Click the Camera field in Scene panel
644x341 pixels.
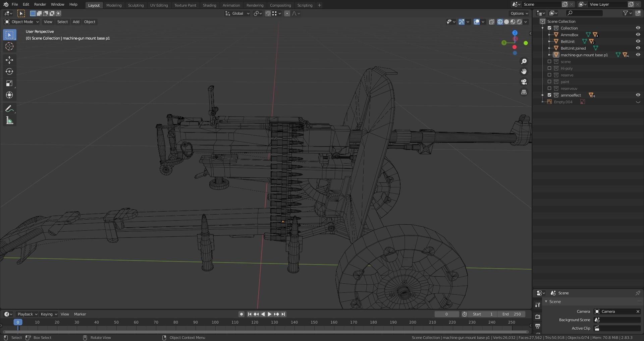pyautogui.click(x=617, y=311)
